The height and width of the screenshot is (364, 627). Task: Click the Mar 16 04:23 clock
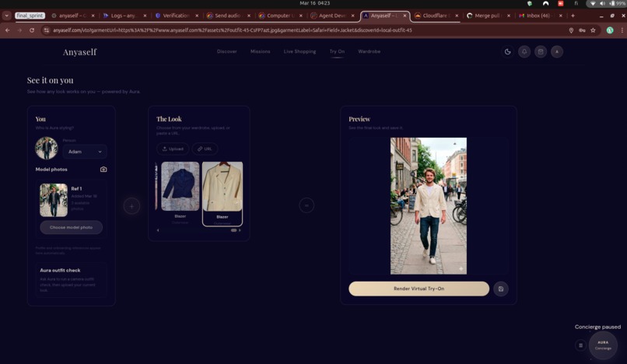(x=315, y=3)
